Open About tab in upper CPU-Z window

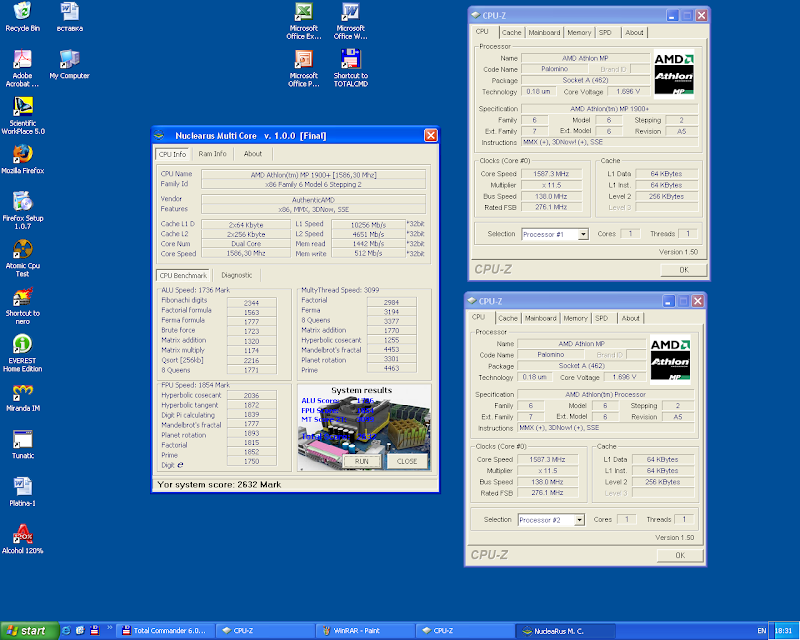[634, 33]
